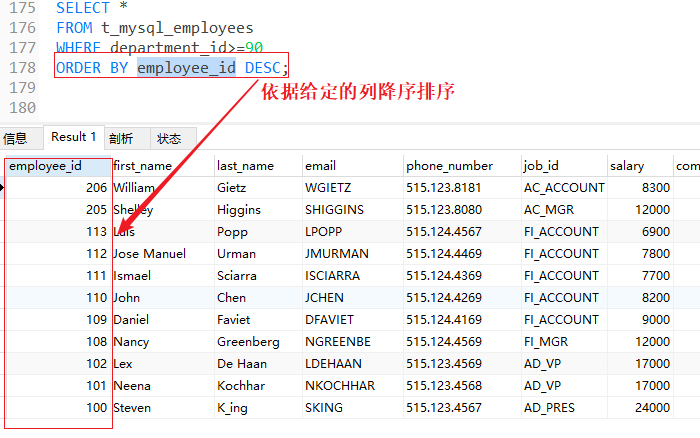
Task: Click last name cell Popp
Action: tap(258, 232)
